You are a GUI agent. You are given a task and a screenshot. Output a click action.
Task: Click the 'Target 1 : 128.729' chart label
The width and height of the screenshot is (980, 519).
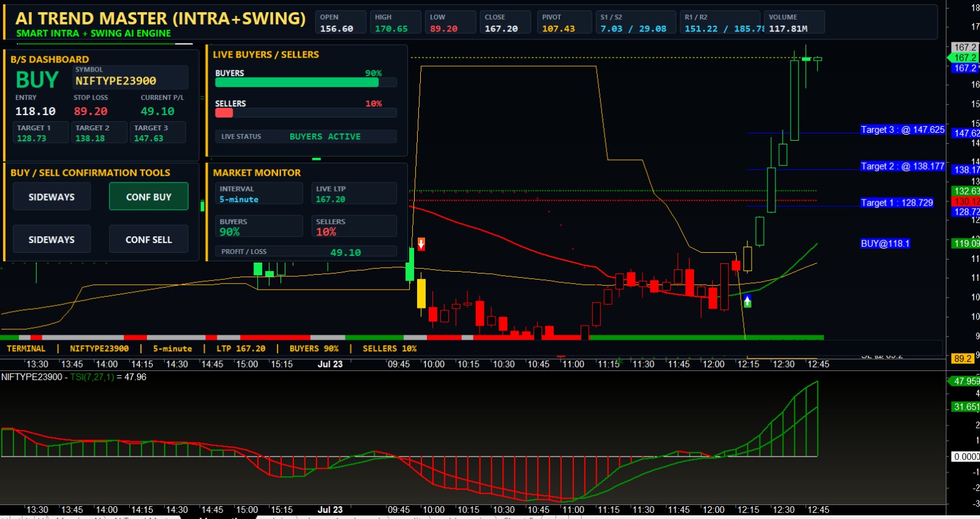point(897,203)
